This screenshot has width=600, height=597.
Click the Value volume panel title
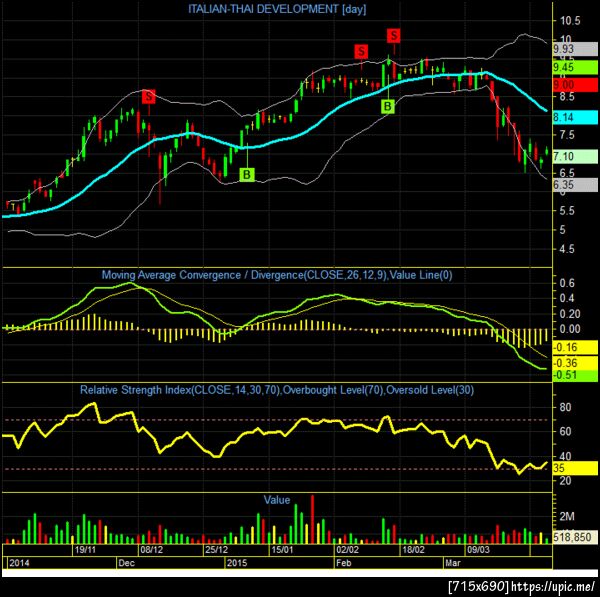(x=277, y=500)
